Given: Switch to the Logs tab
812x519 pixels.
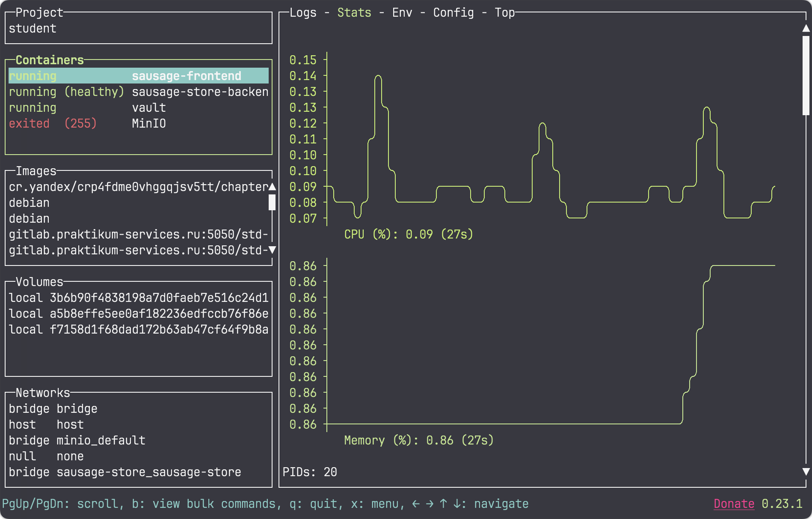Looking at the screenshot, I should [x=303, y=13].
